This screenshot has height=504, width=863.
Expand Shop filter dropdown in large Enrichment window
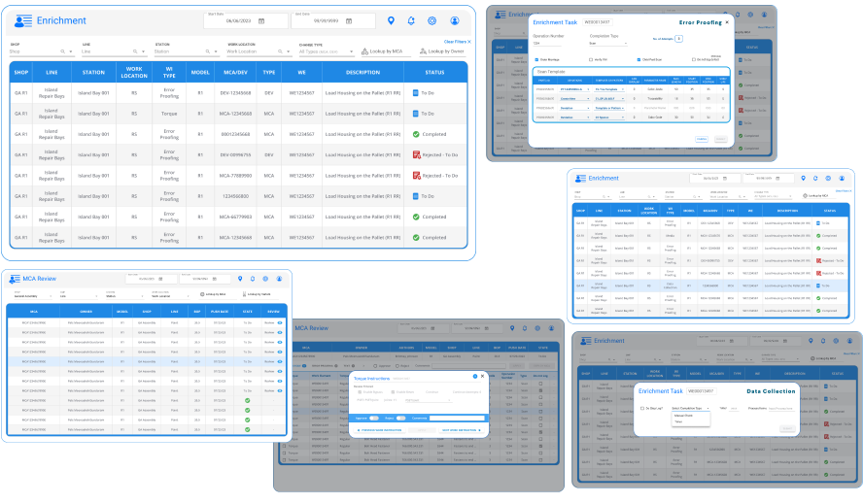70,51
